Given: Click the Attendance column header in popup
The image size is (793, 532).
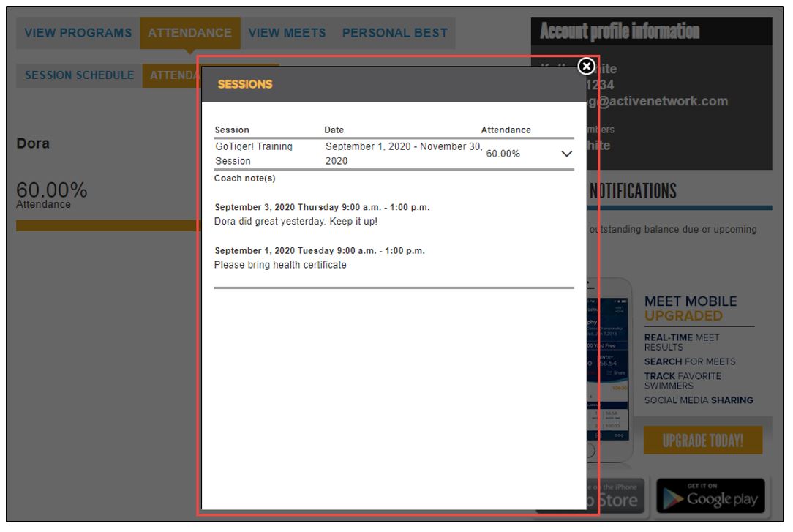Looking at the screenshot, I should [x=506, y=130].
